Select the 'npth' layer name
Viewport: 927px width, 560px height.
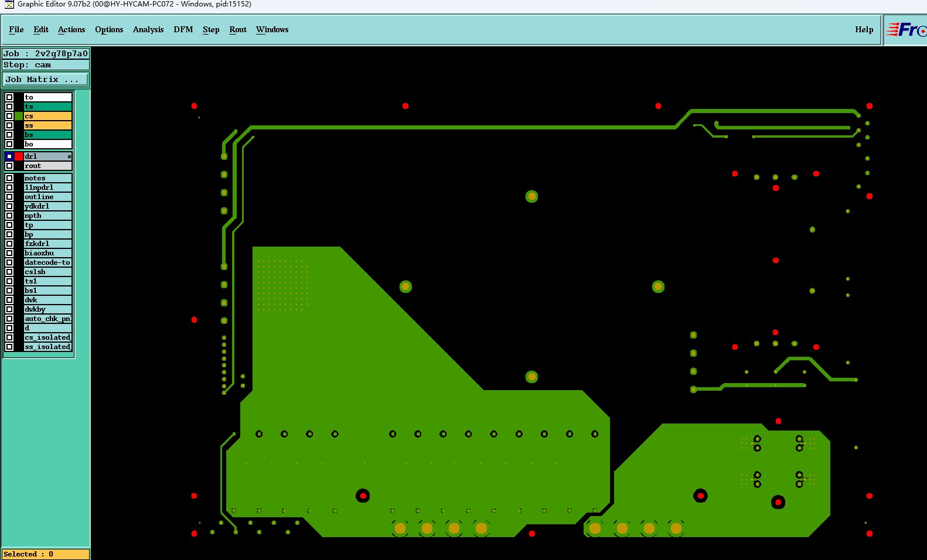[x=47, y=216]
